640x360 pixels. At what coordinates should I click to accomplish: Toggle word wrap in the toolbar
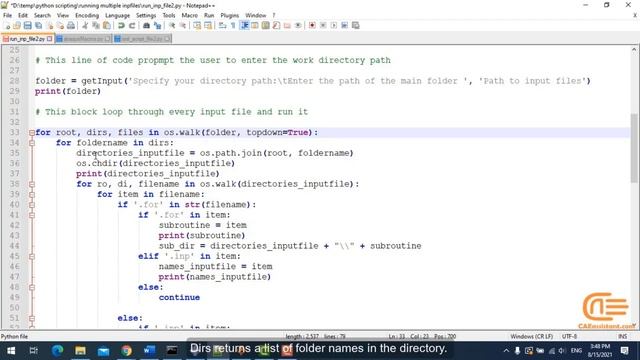pyautogui.click(x=222, y=25)
